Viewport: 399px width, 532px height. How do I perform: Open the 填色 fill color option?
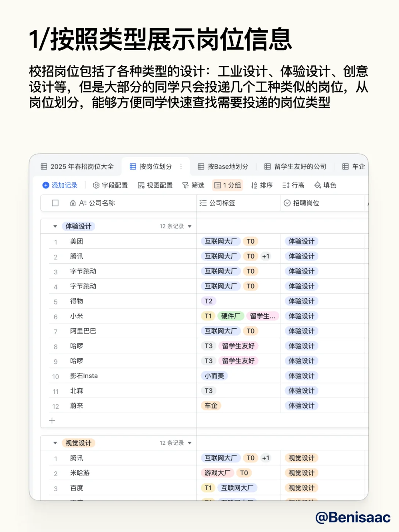pyautogui.click(x=325, y=185)
